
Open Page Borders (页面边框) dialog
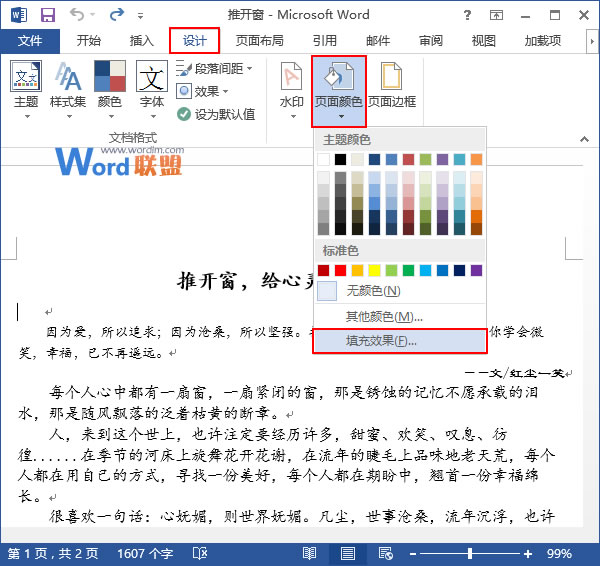click(392, 86)
